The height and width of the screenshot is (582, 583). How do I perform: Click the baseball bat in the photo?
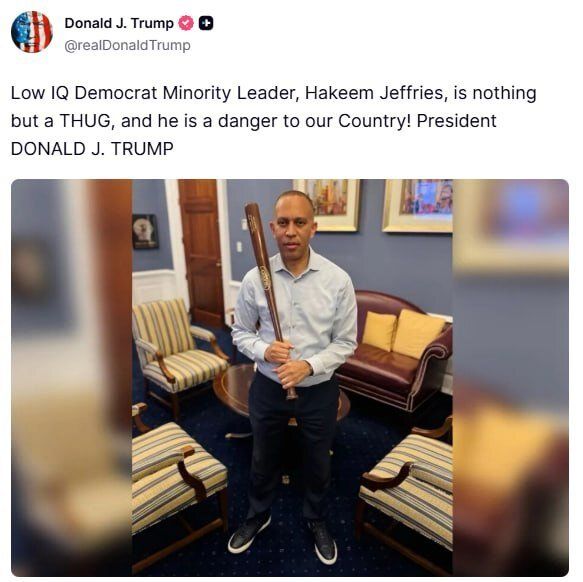[269, 298]
